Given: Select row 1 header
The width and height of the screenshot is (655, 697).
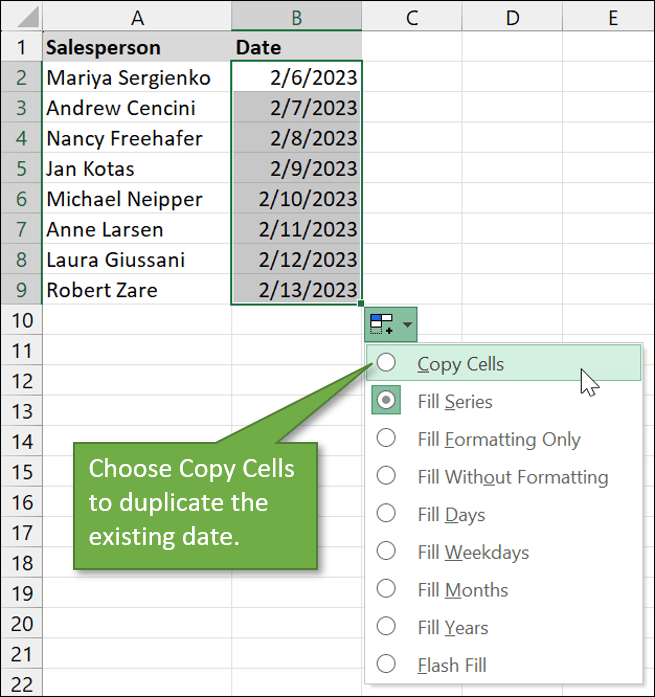Looking at the screenshot, I should point(20,47).
